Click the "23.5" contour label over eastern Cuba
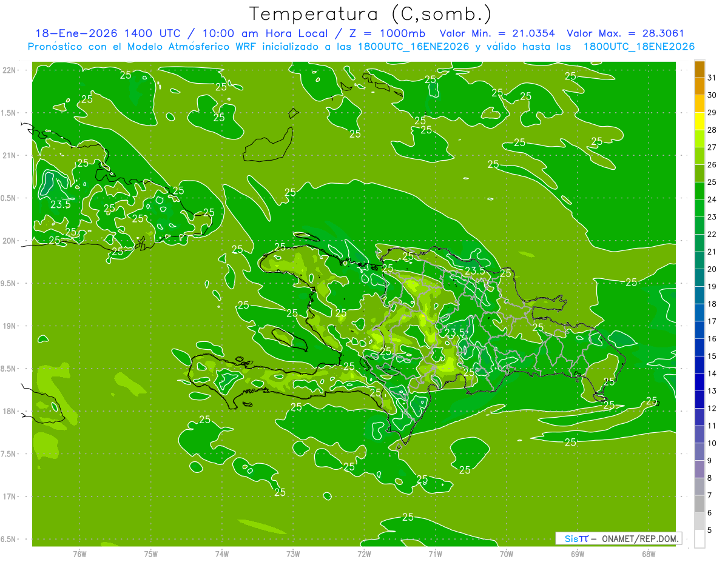 pos(60,204)
